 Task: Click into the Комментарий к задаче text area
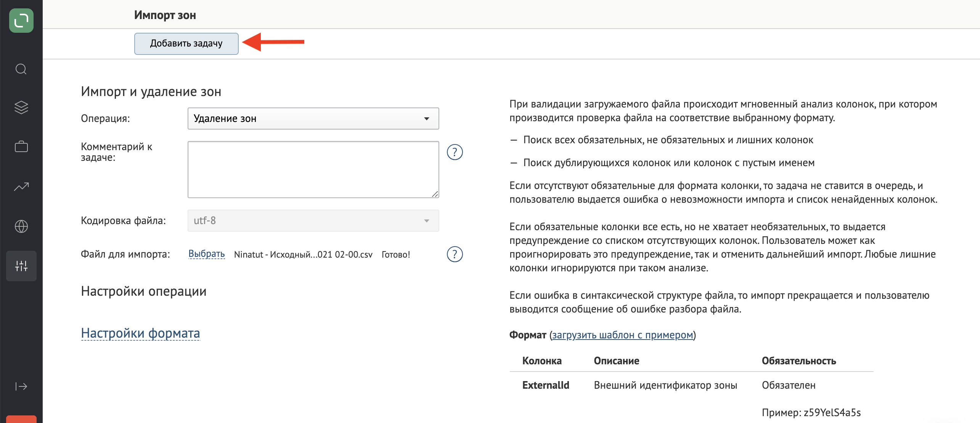point(313,170)
